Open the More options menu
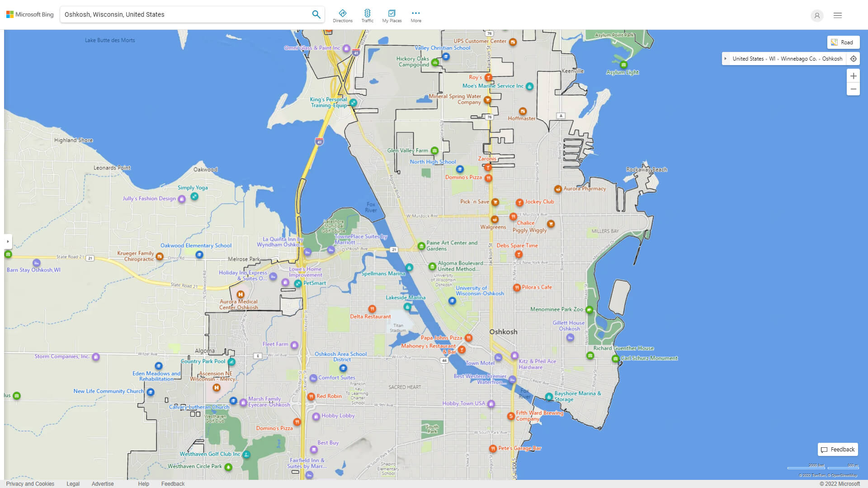Viewport: 868px width, 488px height. click(415, 16)
